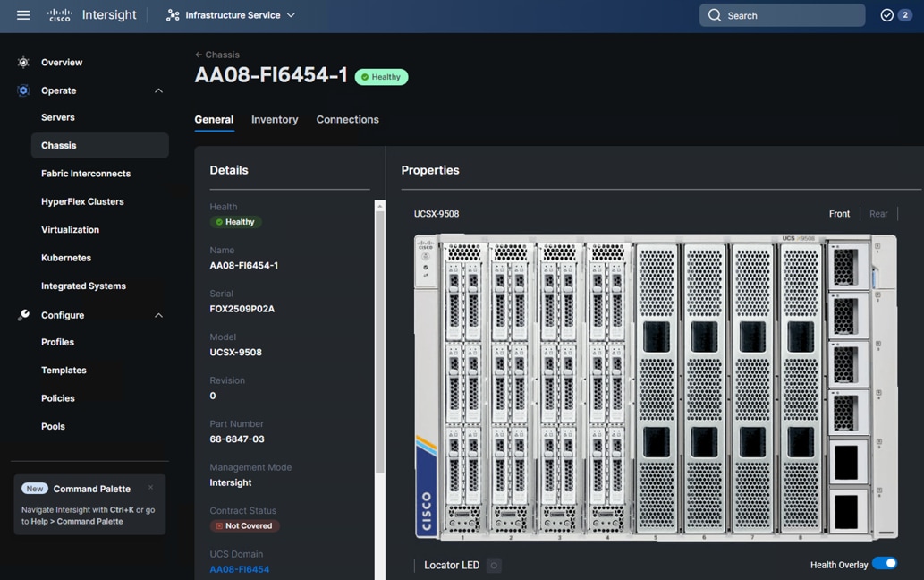Click the Search field
924x580 pixels.
(782, 15)
